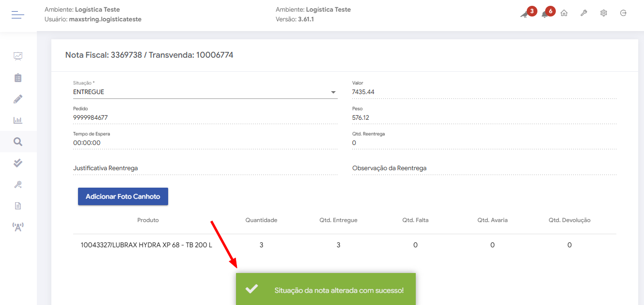Open the bird messages icon with badge

pos(525,14)
